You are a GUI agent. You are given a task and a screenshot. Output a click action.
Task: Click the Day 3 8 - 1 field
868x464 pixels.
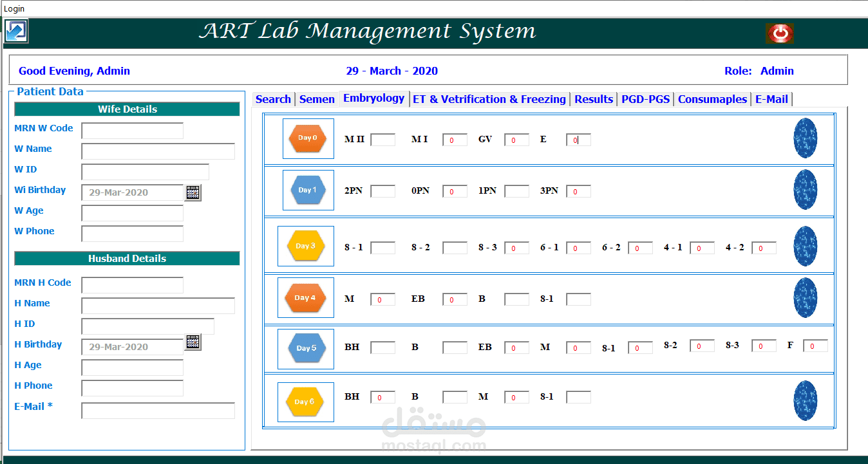tap(383, 248)
